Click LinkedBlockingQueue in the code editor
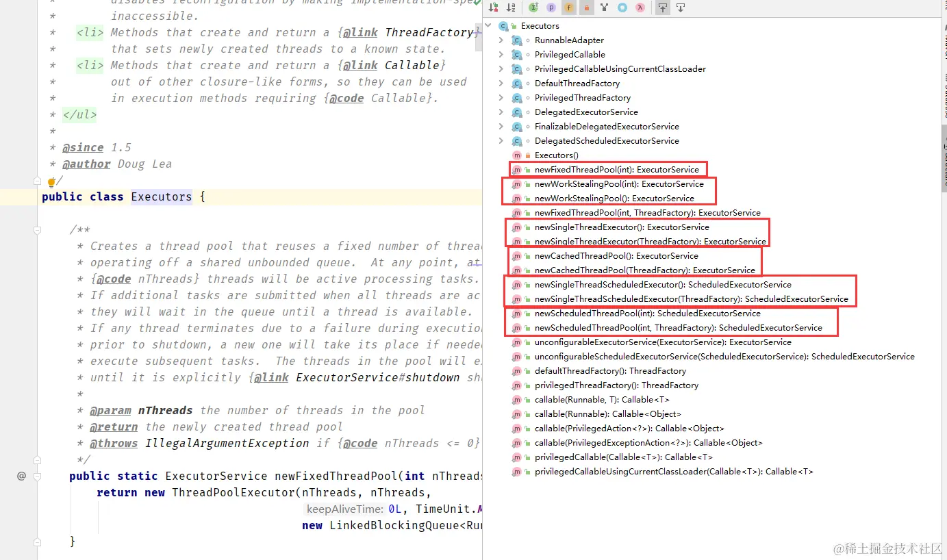Image resolution: width=947 pixels, height=560 pixels. [x=393, y=525]
